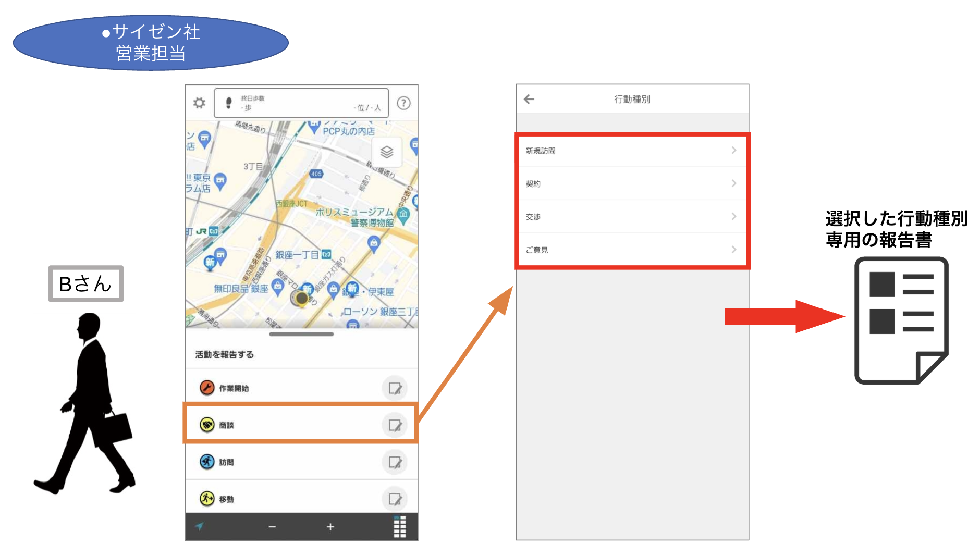Click edit note icon beside 作業開始
Image resolution: width=980 pixels, height=544 pixels.
[x=395, y=388]
